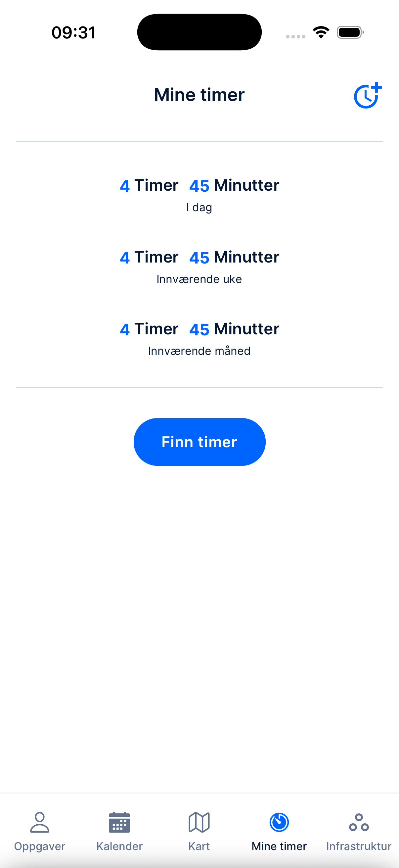Tap the Oppgaver person icon
Image resolution: width=399 pixels, height=868 pixels.
tap(40, 822)
